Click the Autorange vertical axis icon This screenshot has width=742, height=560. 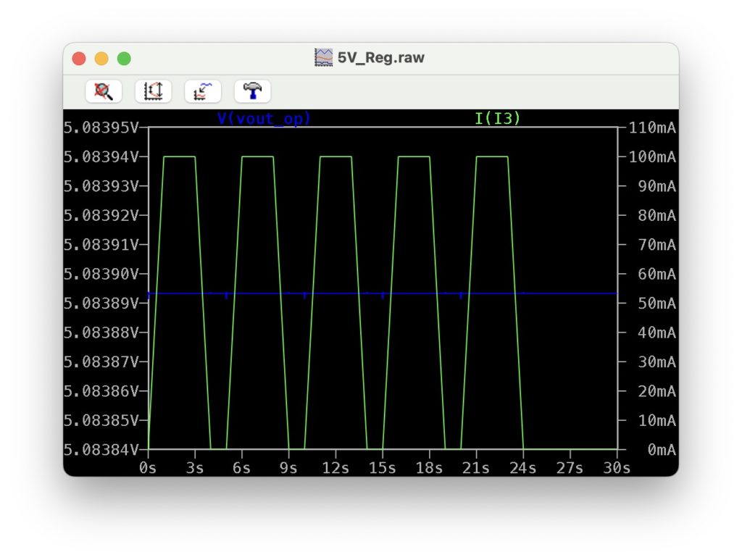click(x=153, y=91)
